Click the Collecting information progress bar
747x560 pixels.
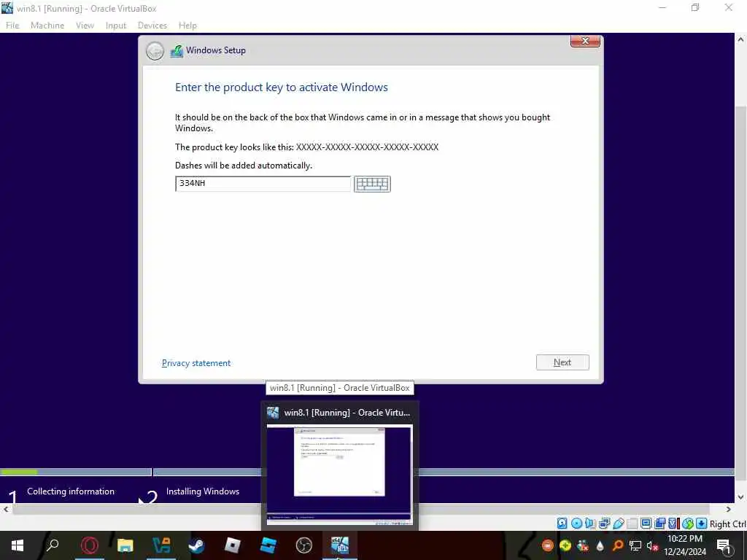coord(76,472)
